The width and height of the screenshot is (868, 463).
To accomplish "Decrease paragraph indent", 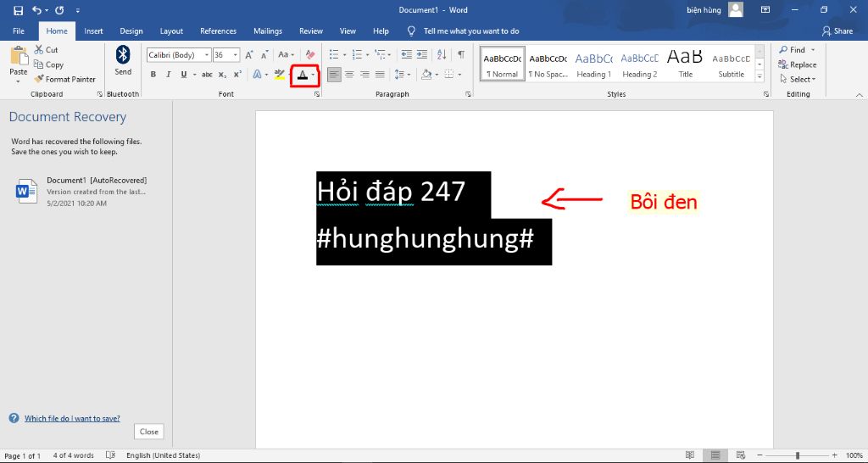I will [406, 55].
